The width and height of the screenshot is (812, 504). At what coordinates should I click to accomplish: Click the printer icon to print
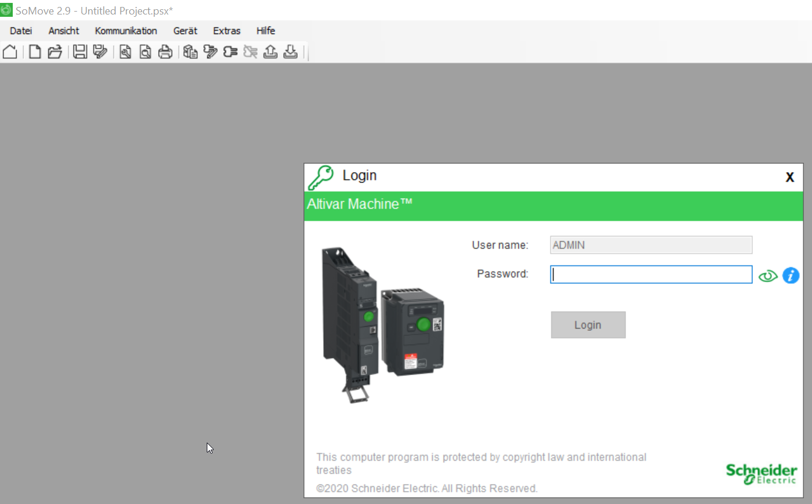(165, 52)
